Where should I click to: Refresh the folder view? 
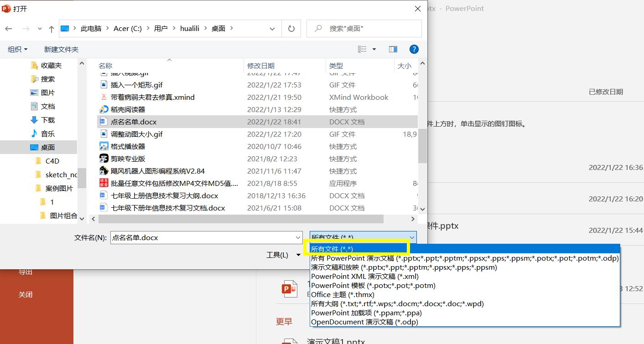291,28
